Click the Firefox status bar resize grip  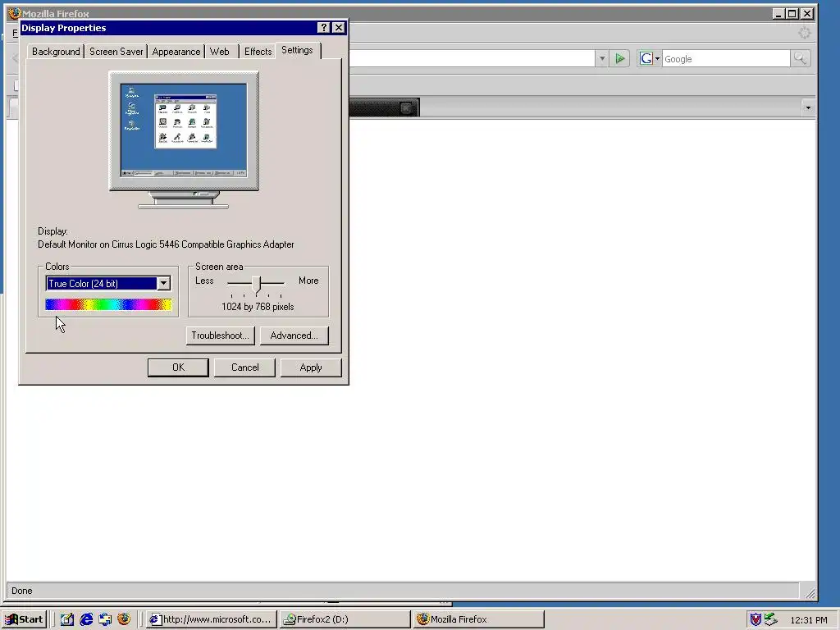point(810,592)
